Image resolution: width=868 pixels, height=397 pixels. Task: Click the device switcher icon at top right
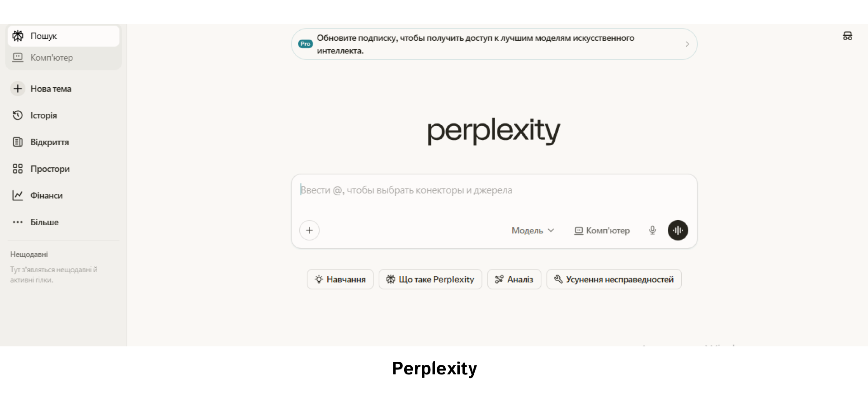pos(848,36)
